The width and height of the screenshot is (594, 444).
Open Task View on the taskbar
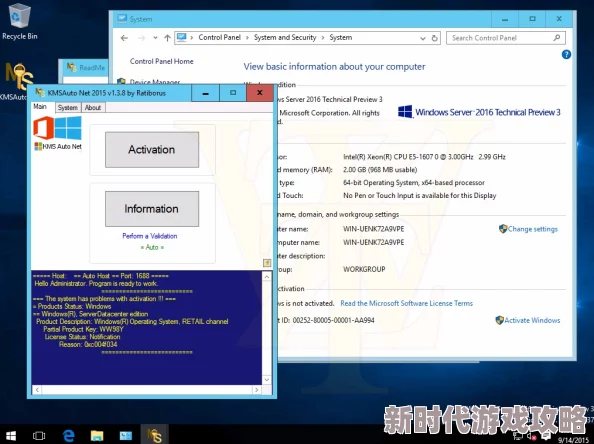point(39,436)
